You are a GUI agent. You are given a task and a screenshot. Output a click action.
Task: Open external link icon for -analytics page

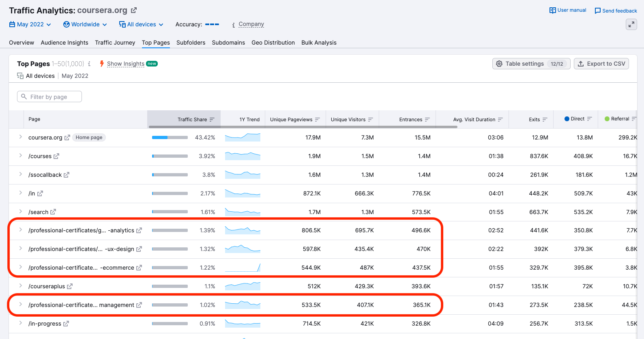[139, 230]
